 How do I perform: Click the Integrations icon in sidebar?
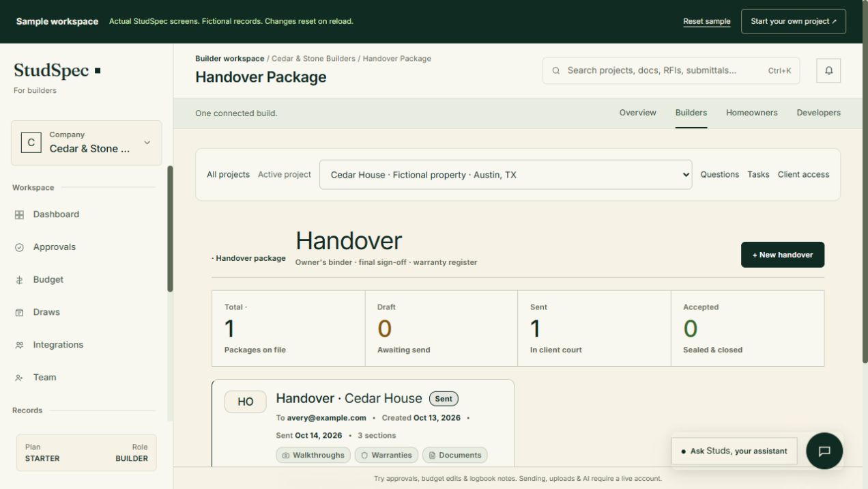pos(19,345)
